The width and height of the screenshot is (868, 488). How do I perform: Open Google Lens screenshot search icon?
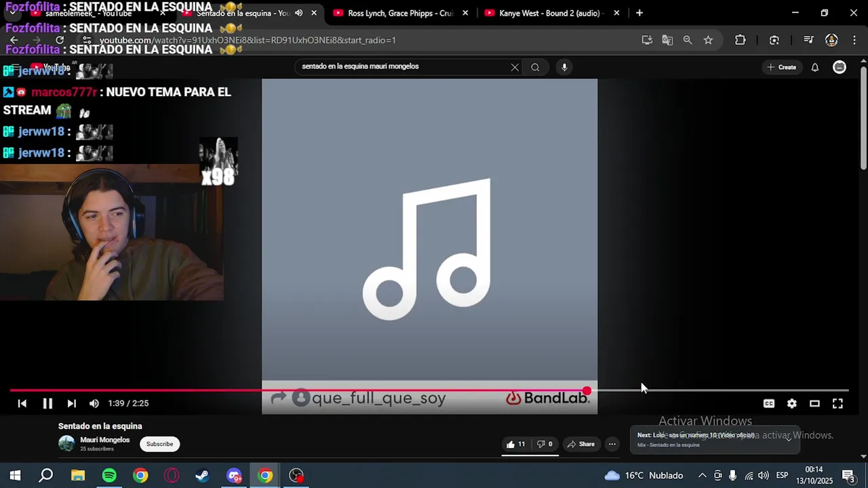pos(774,40)
